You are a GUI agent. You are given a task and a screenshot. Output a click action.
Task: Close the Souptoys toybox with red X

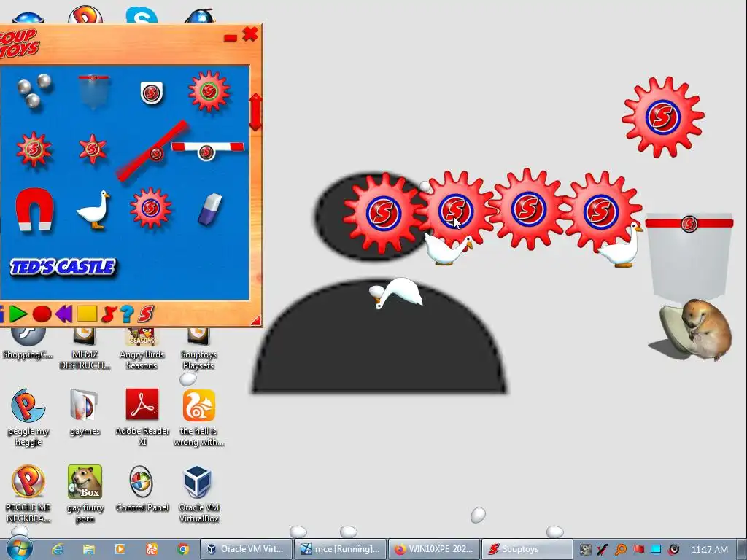click(250, 34)
